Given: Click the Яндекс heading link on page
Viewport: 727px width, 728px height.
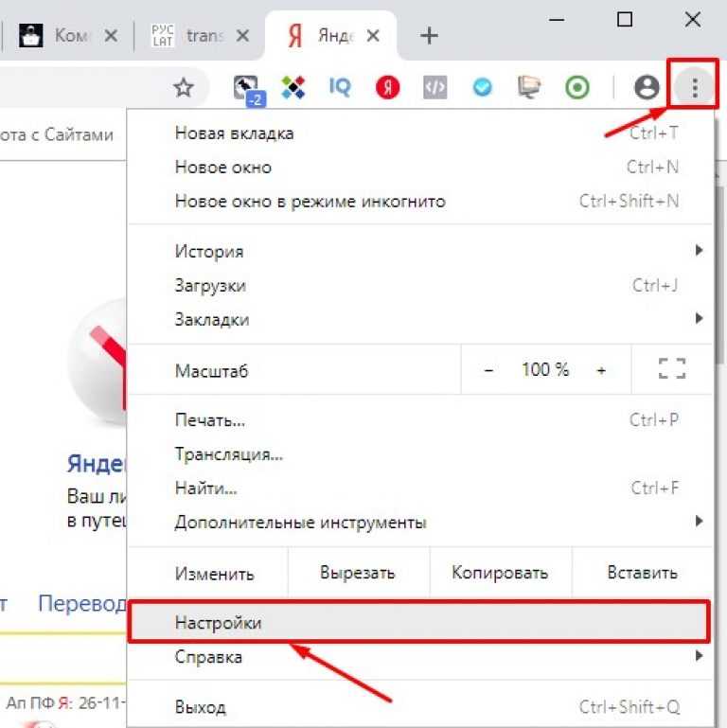Looking at the screenshot, I should [97, 463].
